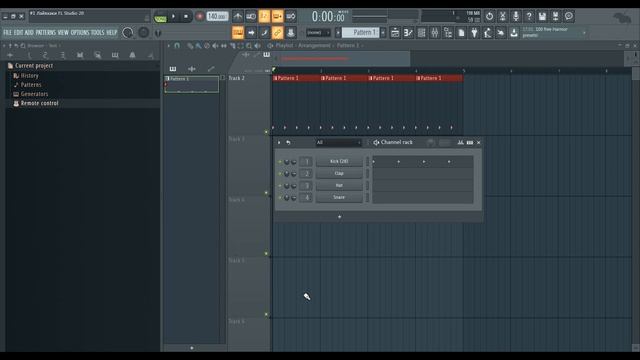
Task: Open the Browser options menu arrow
Action: click(x=4, y=46)
